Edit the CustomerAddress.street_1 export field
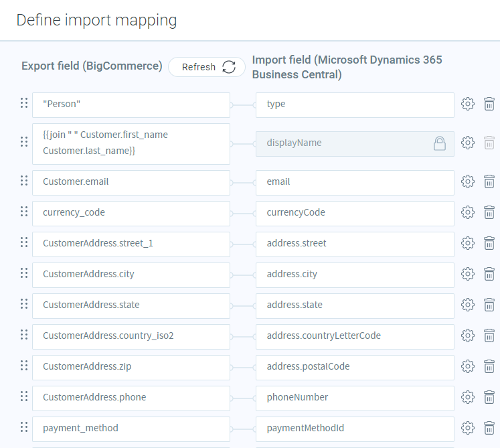500x448 pixels. point(131,244)
